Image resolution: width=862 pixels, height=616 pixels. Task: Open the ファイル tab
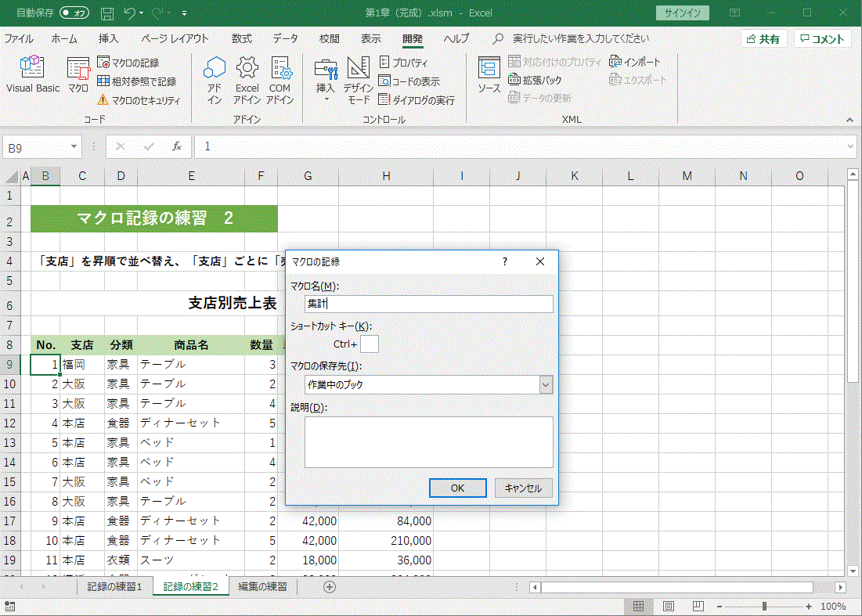[x=19, y=38]
